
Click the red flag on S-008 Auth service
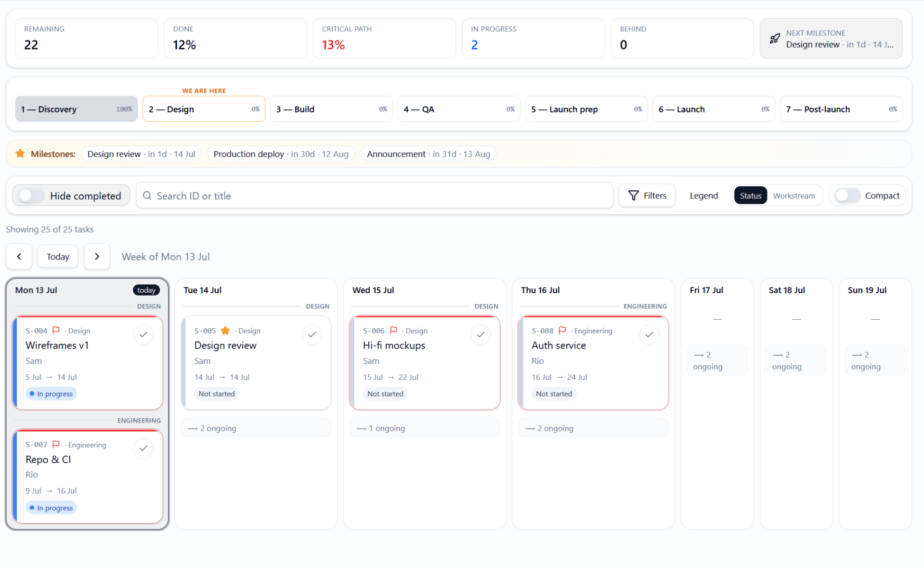[562, 330]
